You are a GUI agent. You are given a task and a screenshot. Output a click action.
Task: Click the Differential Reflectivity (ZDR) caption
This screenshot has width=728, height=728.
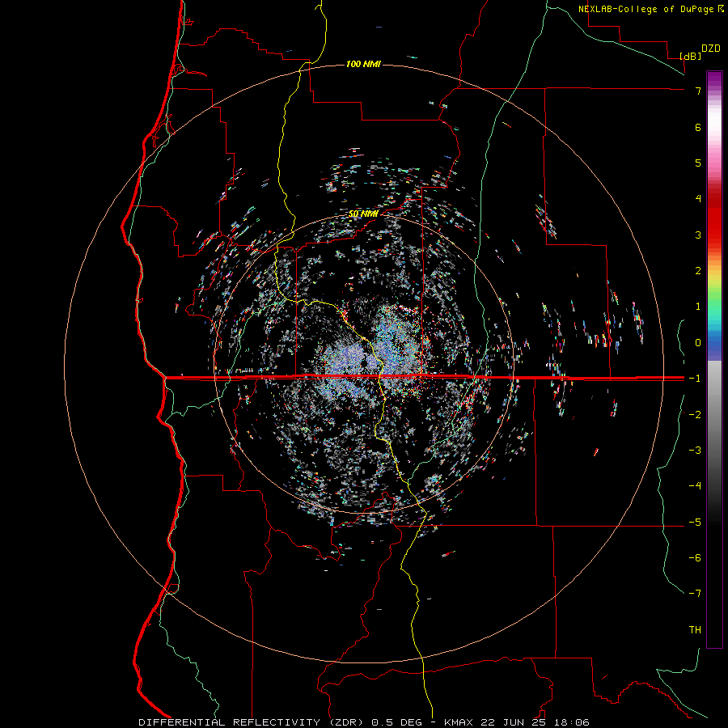(x=252, y=722)
